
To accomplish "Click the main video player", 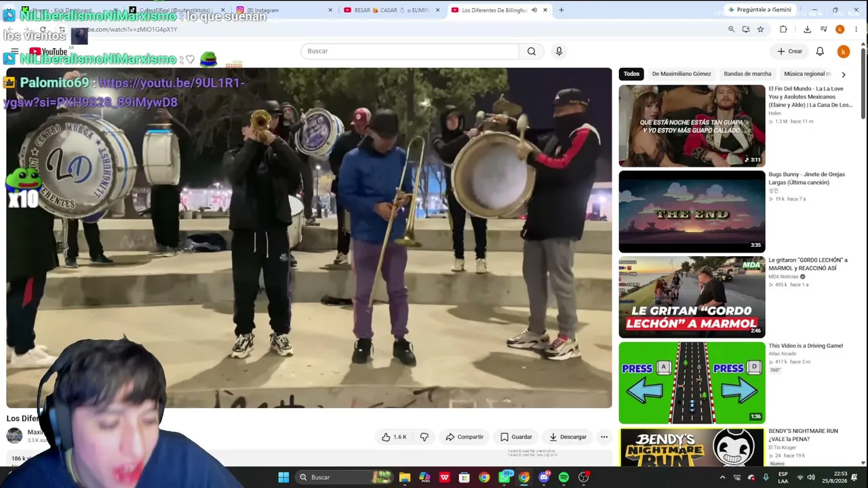I will point(309,238).
